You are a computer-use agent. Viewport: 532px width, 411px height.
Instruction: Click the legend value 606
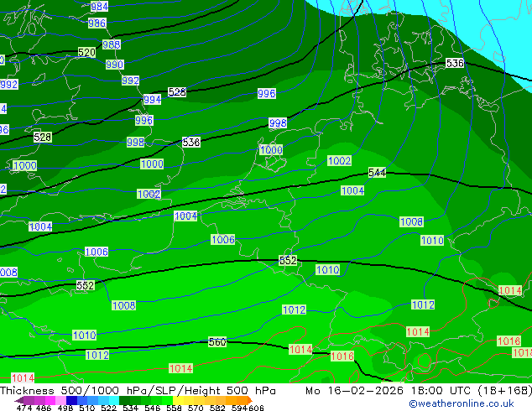tap(256, 408)
